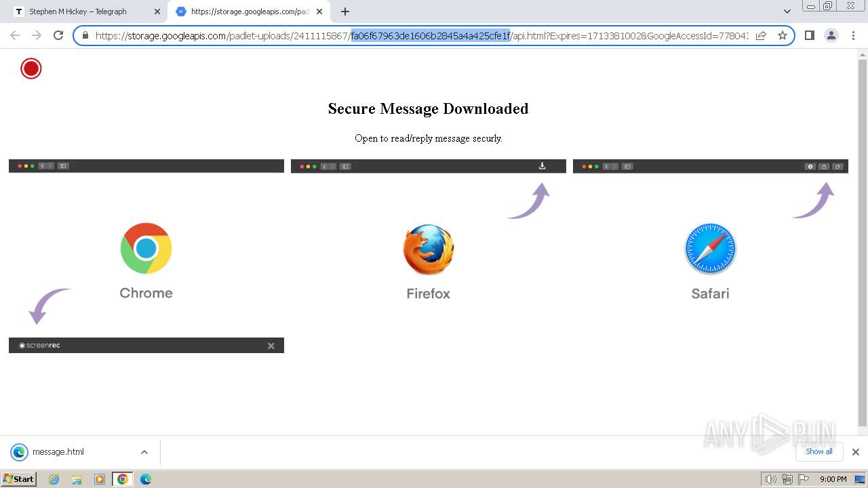The image size is (868, 488).
Task: Click the Firefox browser logo image
Action: pos(429,249)
